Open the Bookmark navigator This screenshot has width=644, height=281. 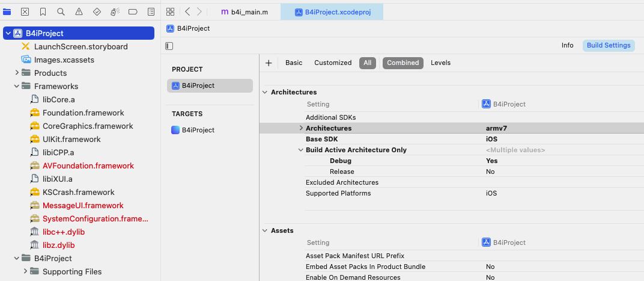43,11
